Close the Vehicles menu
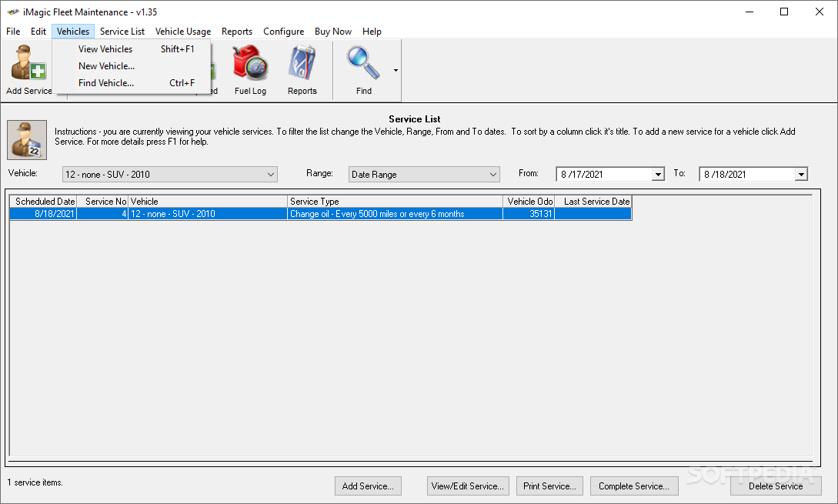 (73, 32)
